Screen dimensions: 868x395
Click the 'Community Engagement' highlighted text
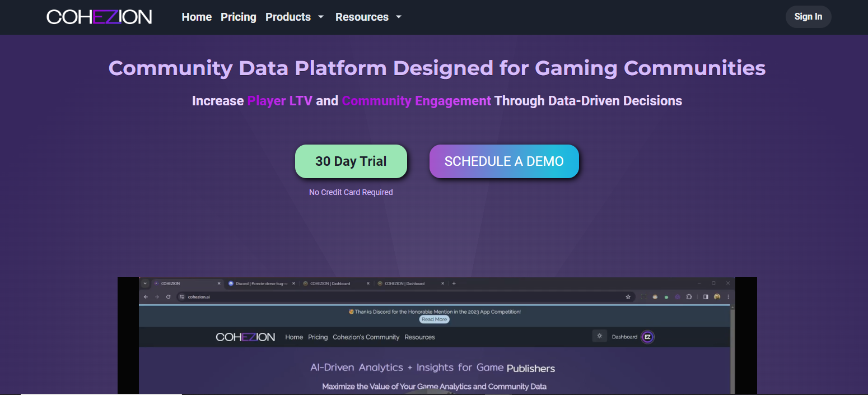click(416, 101)
